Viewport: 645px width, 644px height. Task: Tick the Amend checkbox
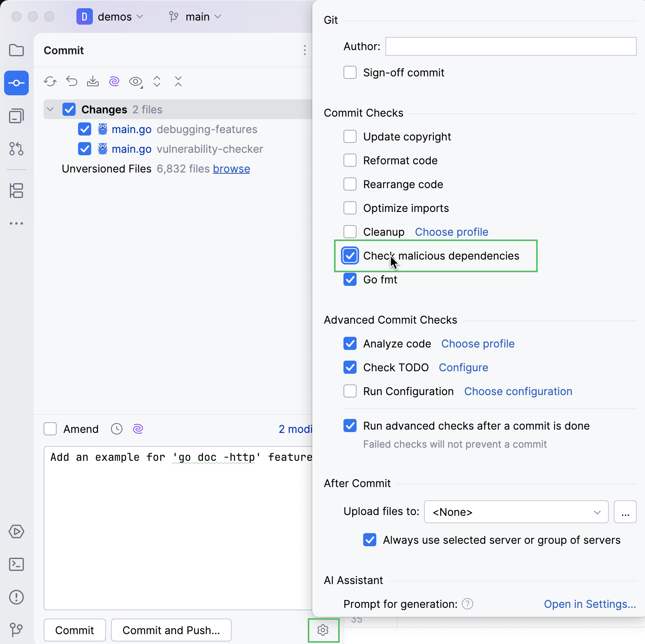50,429
